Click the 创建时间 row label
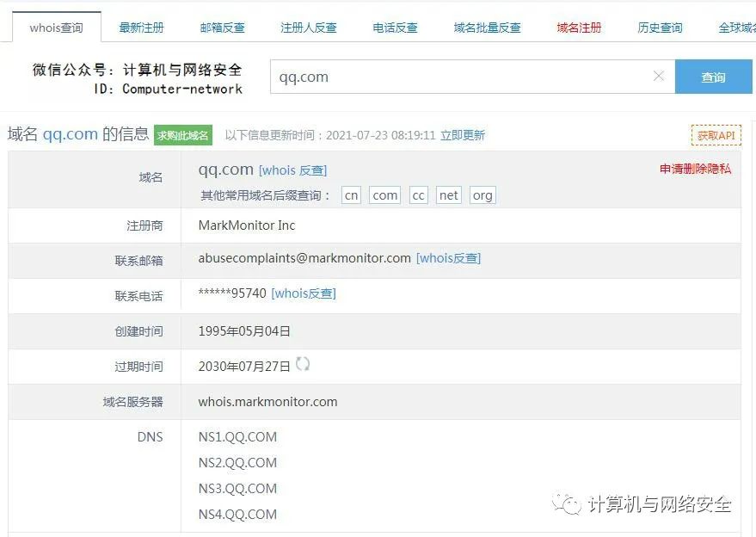Screen dimensions: 756x537 (138, 331)
